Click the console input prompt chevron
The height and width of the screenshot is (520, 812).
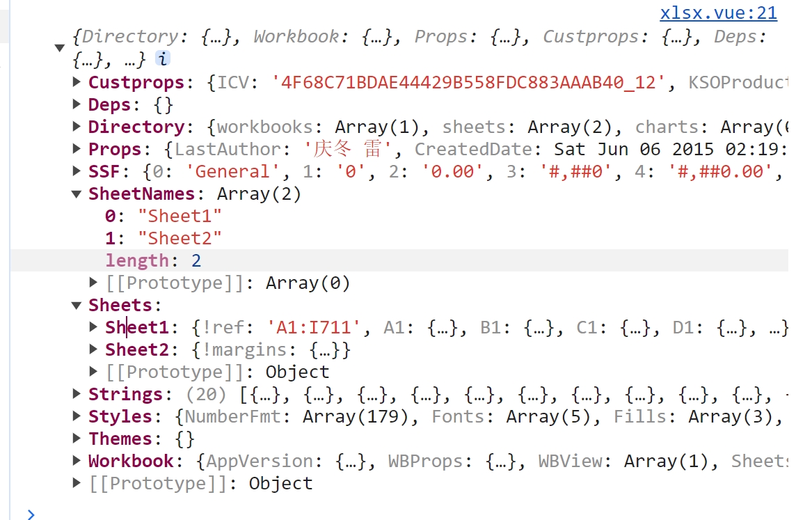[30, 514]
